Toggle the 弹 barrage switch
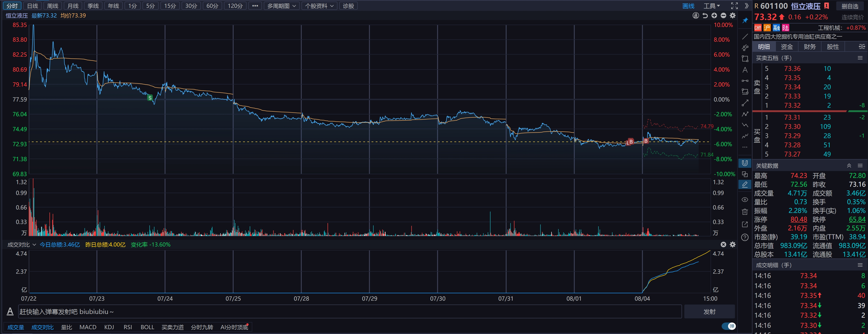The height and width of the screenshot is (334, 868). [x=729, y=326]
